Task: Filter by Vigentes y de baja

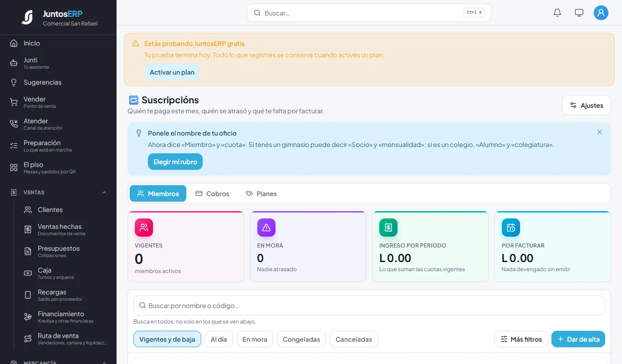Action: tap(167, 339)
